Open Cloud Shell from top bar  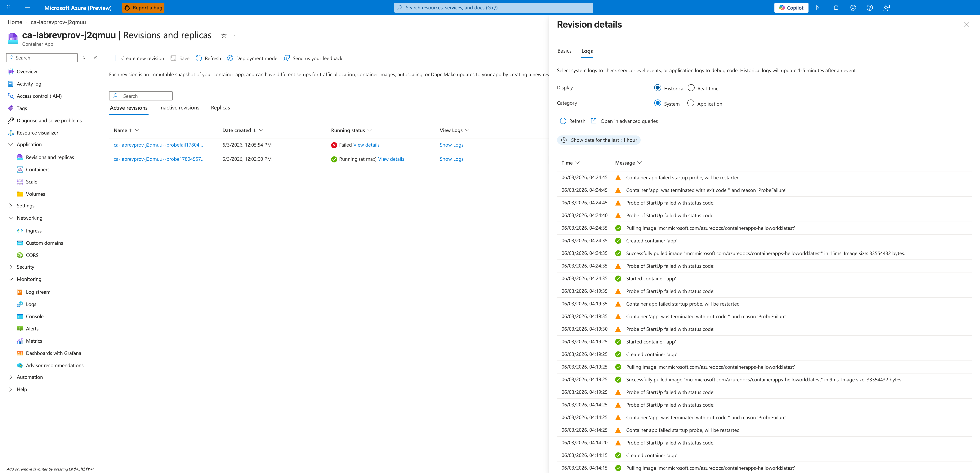(819, 8)
